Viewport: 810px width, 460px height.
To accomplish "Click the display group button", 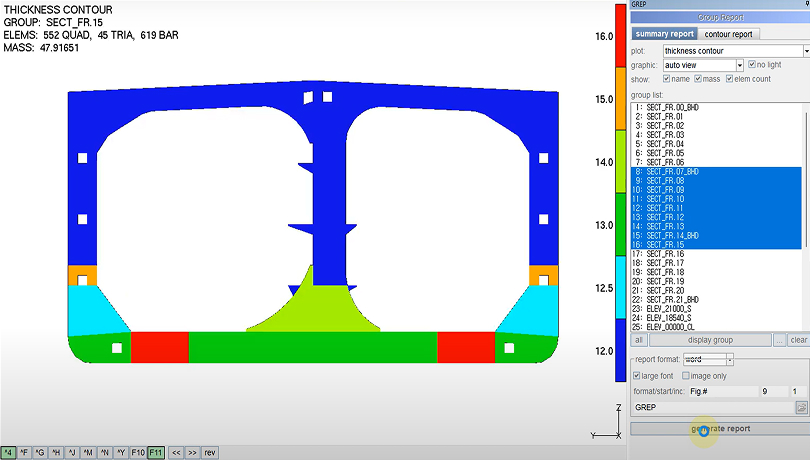I will (x=710, y=340).
